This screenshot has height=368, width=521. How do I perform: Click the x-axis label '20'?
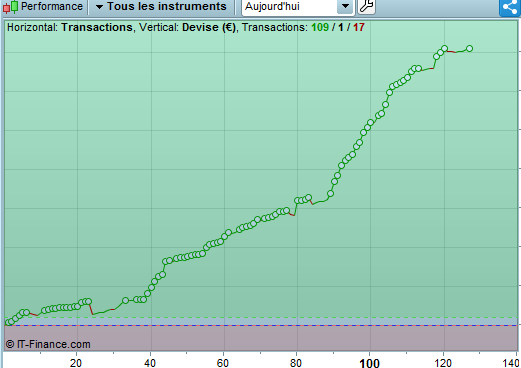coord(76,363)
